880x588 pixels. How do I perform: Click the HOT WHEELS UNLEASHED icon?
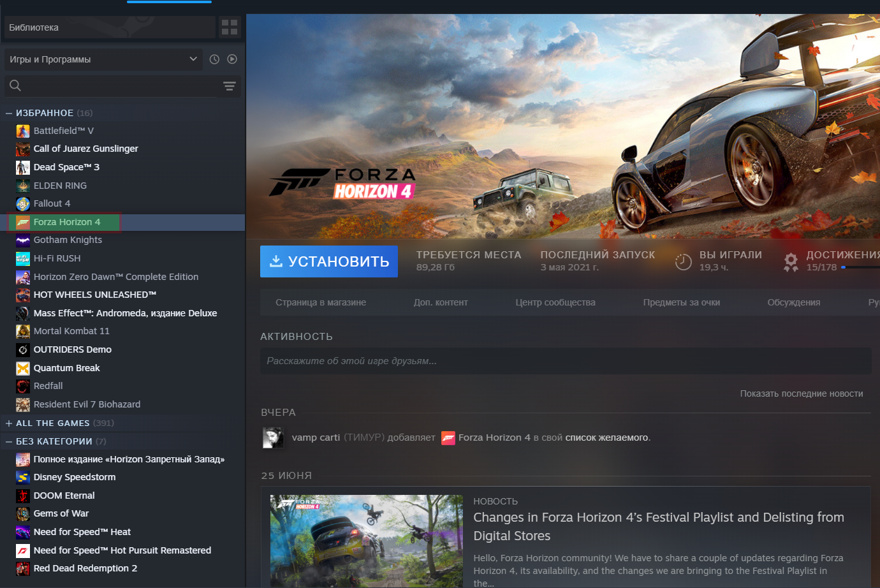(x=23, y=295)
